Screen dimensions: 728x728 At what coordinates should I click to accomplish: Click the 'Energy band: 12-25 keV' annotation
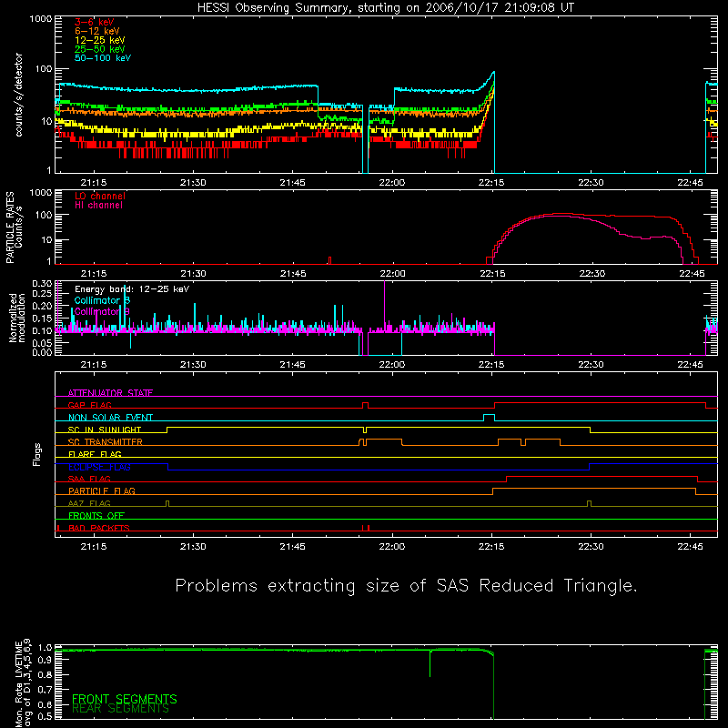132,289
